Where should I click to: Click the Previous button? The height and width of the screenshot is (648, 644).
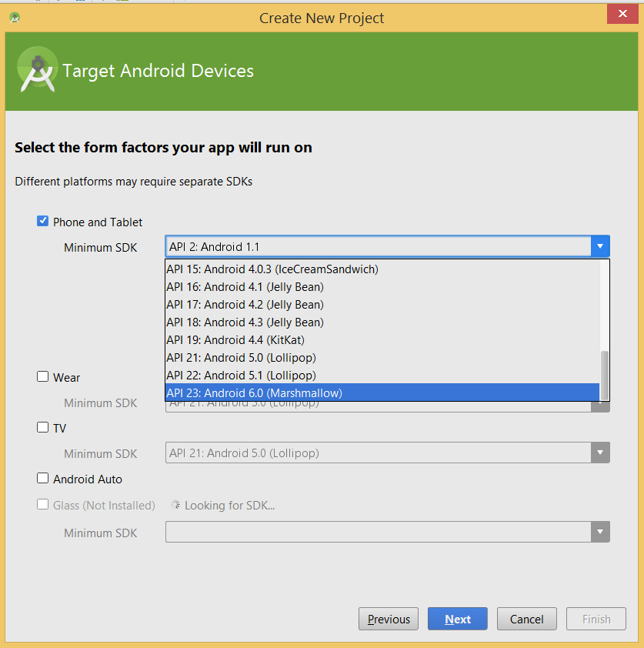[389, 619]
